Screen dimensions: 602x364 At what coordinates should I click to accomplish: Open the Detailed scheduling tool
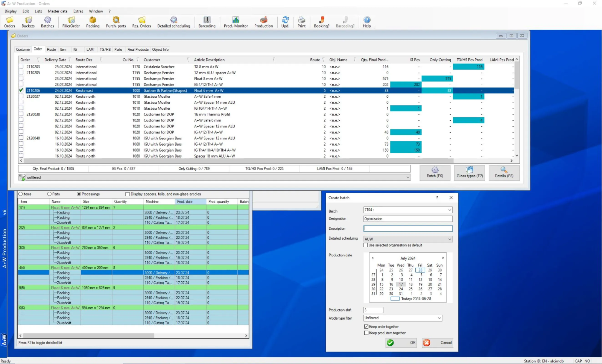pos(173,22)
